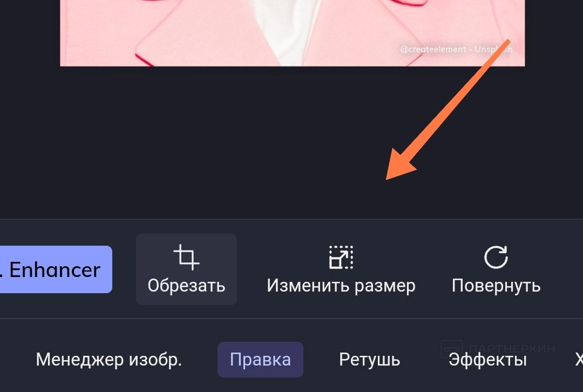Click the Изменить размер text label
The width and height of the screenshot is (583, 392).
coord(341,286)
